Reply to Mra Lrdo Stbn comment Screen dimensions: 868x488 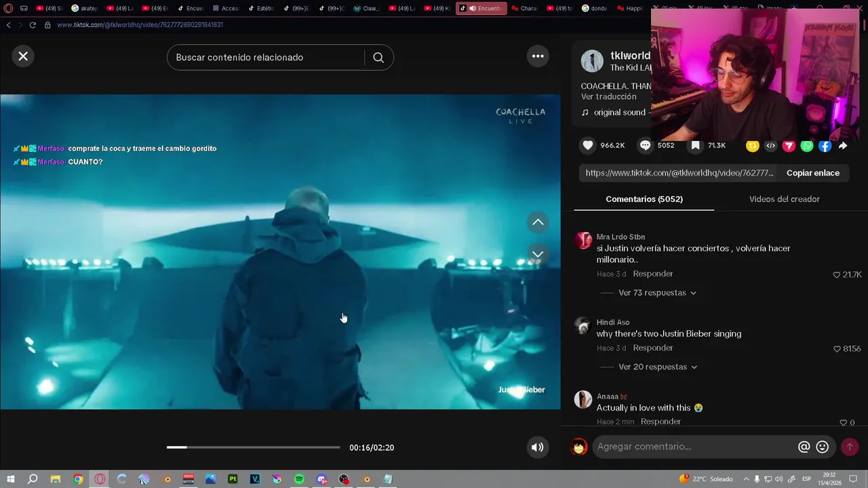tap(653, 274)
